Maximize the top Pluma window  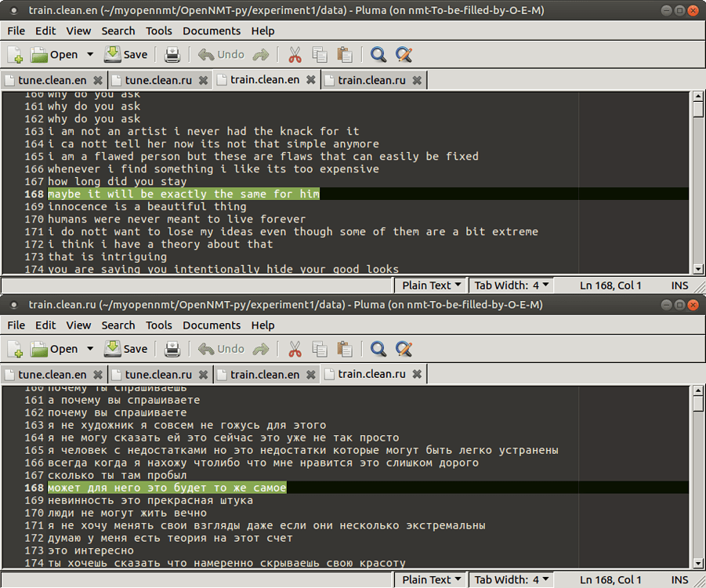679,10
